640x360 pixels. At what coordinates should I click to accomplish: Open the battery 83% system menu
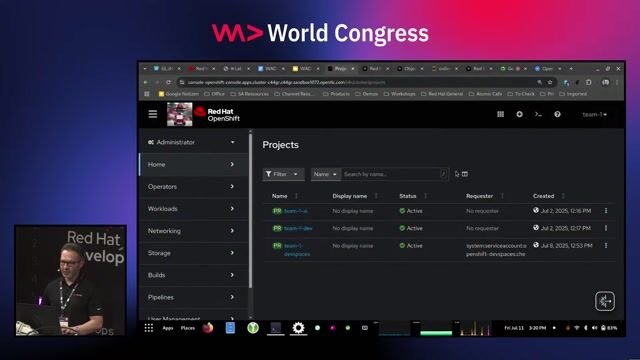click(x=609, y=328)
